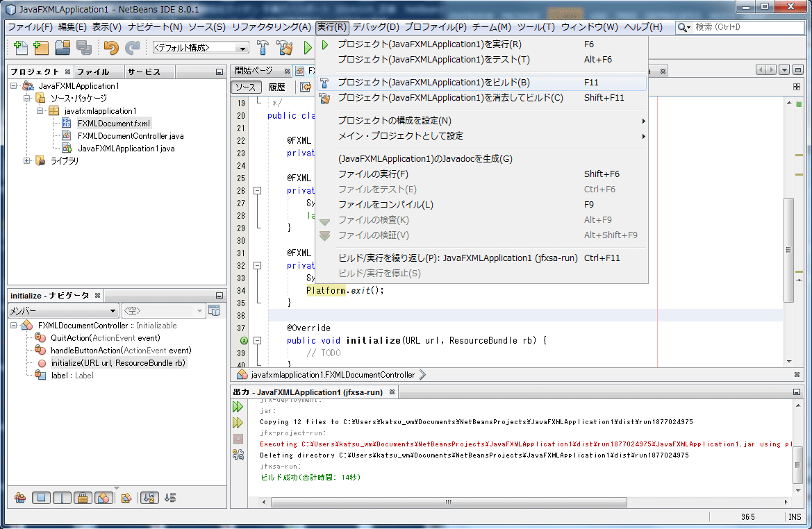Click the Stop icon in the Output panel

[x=238, y=439]
